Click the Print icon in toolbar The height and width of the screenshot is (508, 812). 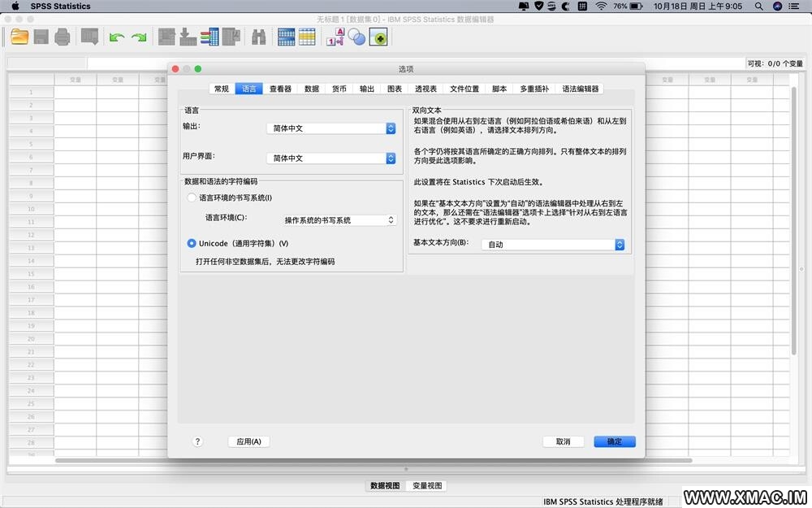(63, 37)
